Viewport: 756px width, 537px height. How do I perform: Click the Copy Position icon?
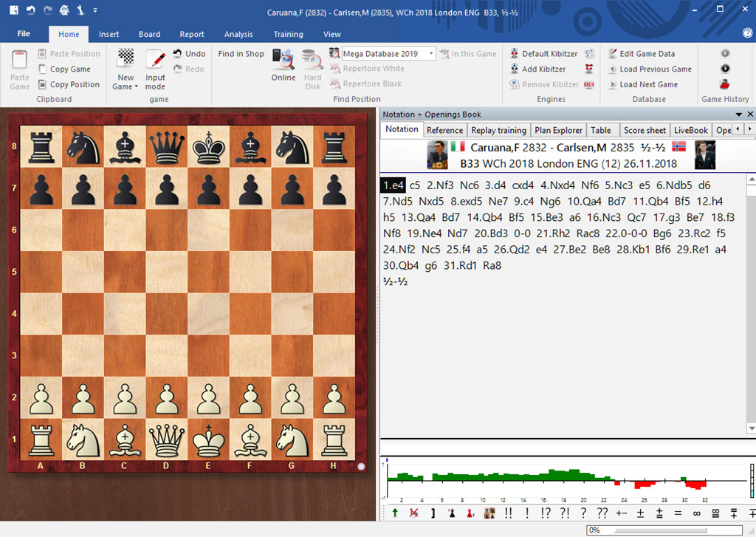pos(43,84)
